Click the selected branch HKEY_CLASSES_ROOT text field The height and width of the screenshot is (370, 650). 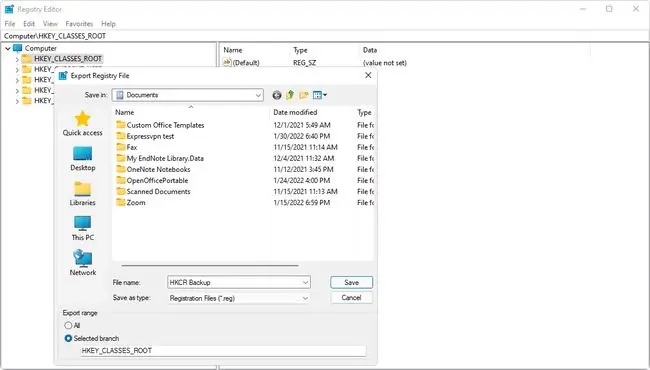(x=223, y=351)
